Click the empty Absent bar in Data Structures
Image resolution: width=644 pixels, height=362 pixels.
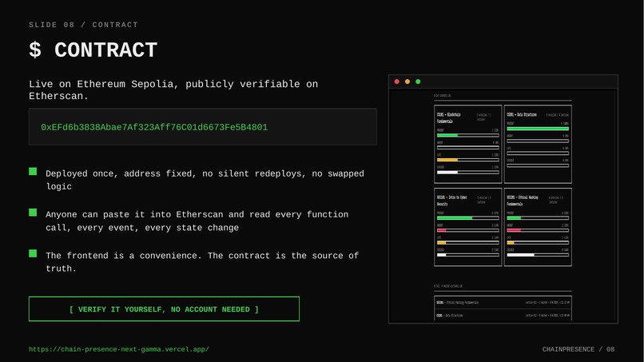pos(538,141)
